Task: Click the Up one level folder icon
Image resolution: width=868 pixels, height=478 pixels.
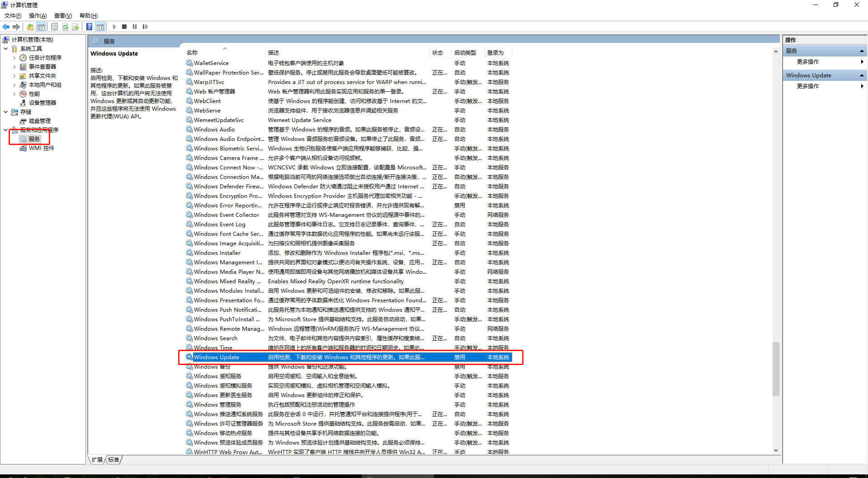Action: [30, 27]
